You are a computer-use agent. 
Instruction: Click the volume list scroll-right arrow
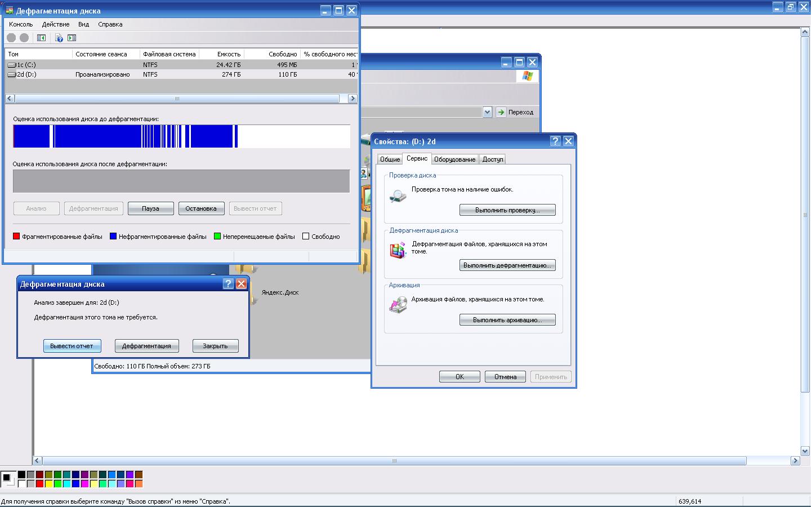coord(353,99)
